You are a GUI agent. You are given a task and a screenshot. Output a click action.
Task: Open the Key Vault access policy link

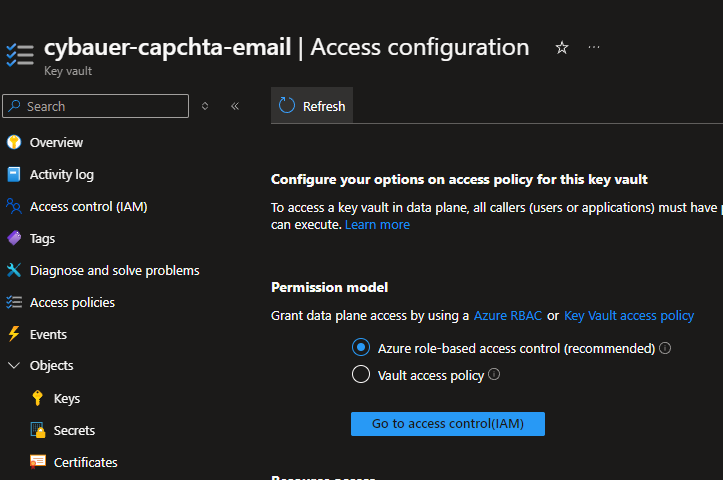coord(629,316)
